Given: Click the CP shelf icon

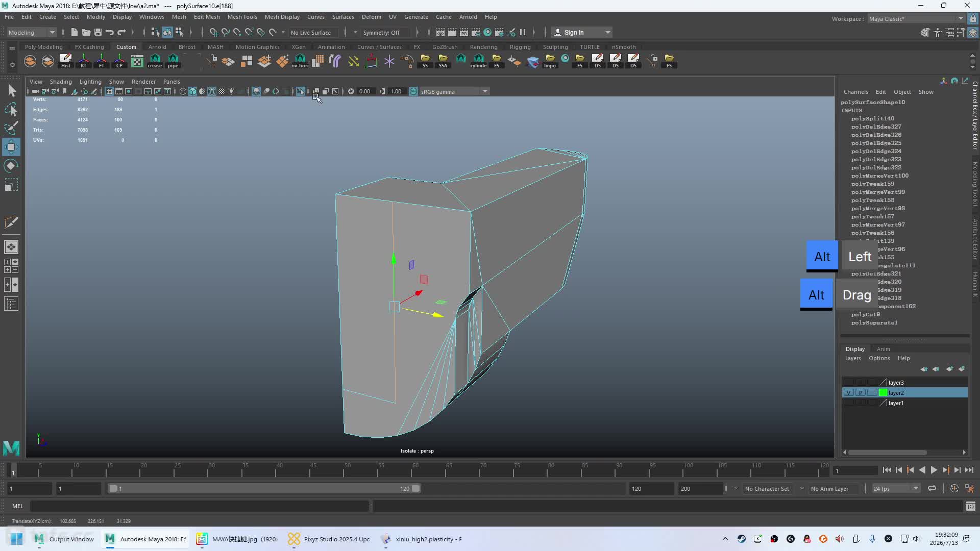Looking at the screenshot, I should tap(119, 61).
